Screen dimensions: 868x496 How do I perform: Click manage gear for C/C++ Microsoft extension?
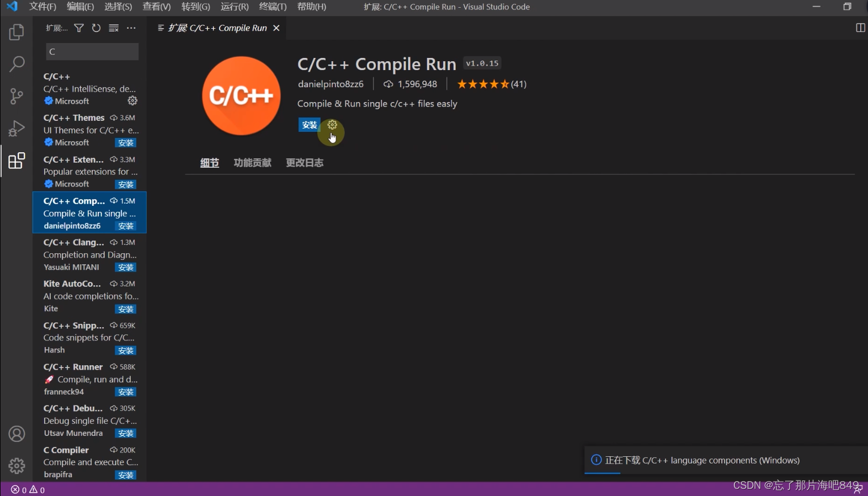tap(132, 101)
